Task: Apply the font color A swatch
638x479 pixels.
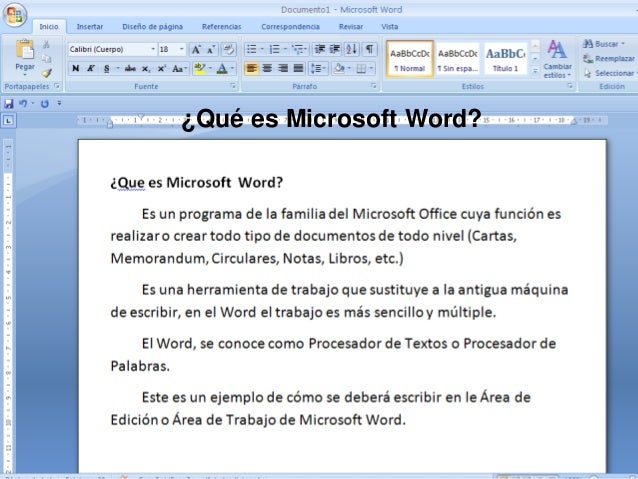Action: coord(222,68)
